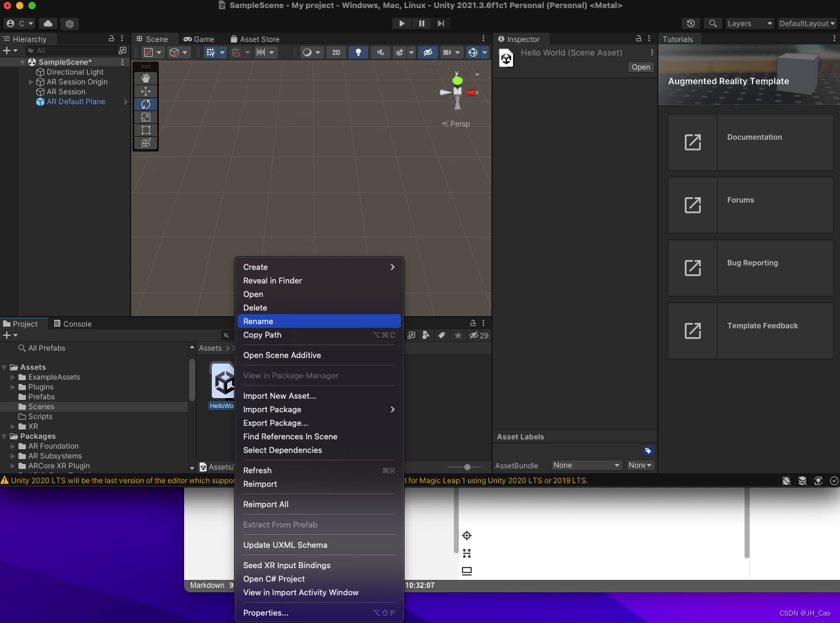Click the Pause button
The height and width of the screenshot is (623, 840).
coord(421,23)
